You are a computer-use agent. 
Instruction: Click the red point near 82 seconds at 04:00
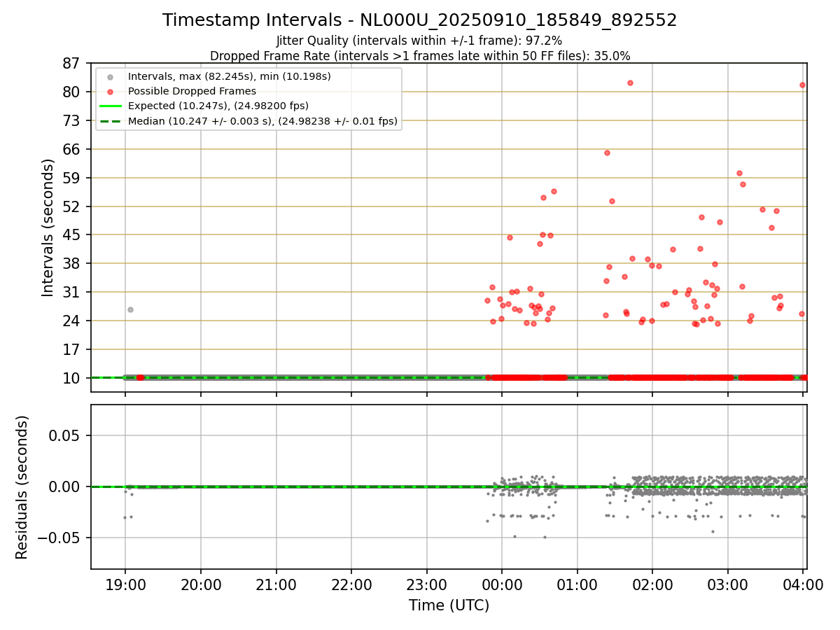(802, 85)
